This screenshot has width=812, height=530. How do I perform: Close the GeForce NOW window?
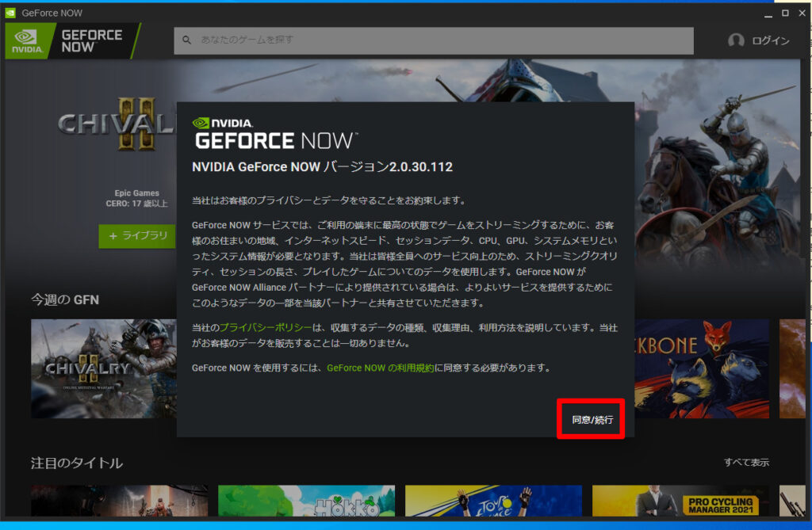(x=802, y=13)
